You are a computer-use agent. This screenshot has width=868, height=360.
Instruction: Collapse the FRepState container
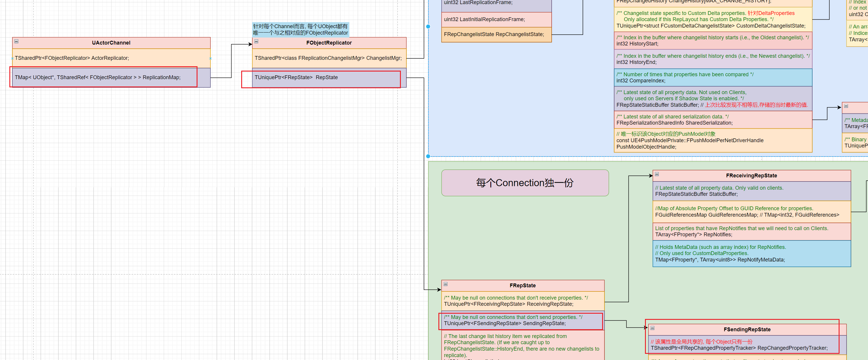click(x=445, y=284)
